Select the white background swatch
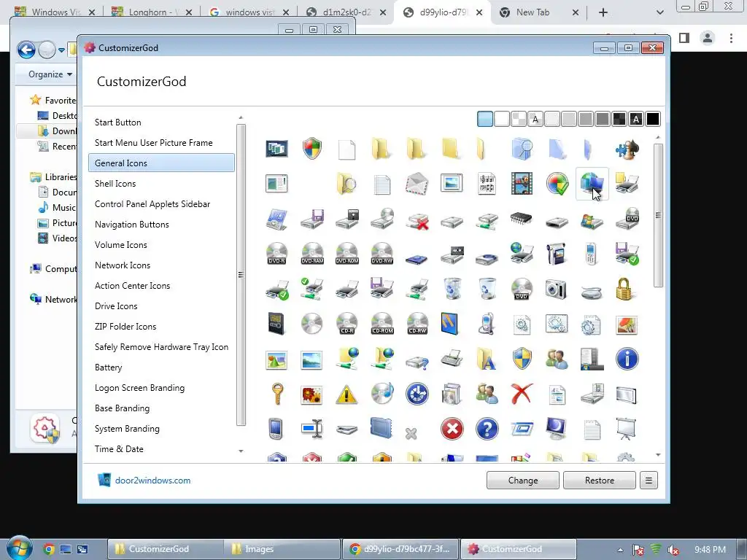The width and height of the screenshot is (747, 560). [x=502, y=119]
